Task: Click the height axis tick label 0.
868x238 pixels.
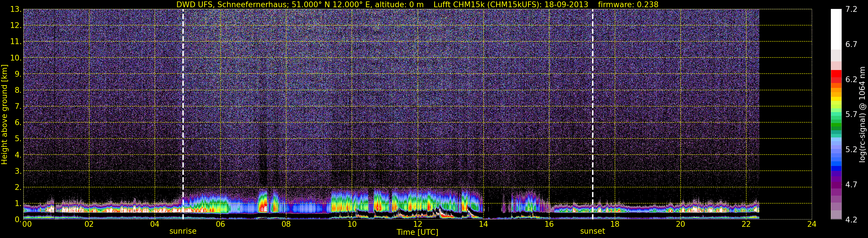Action: point(18,220)
